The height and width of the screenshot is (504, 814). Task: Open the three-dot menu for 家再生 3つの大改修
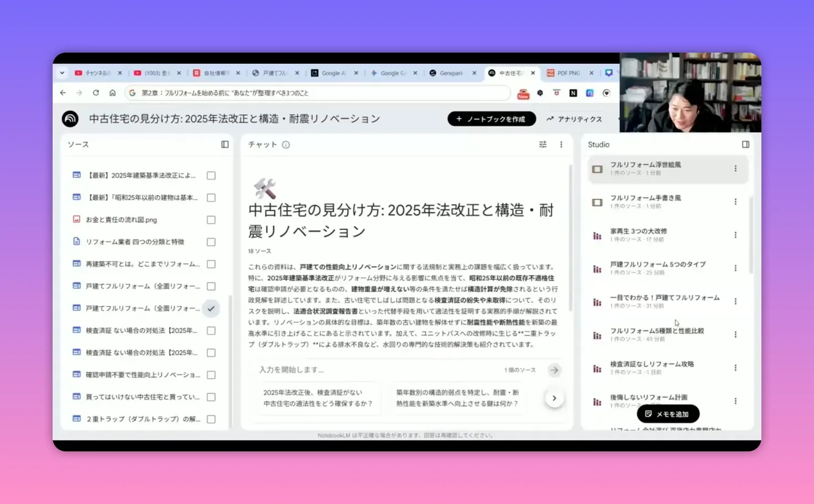coord(735,235)
